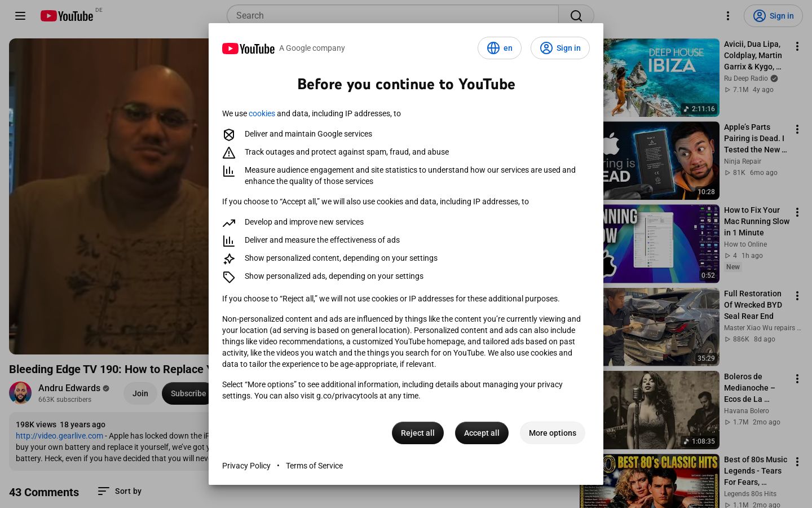The height and width of the screenshot is (508, 812).
Task: Click the 'Bleeding Edge TV 190' video title
Action: coord(109,369)
